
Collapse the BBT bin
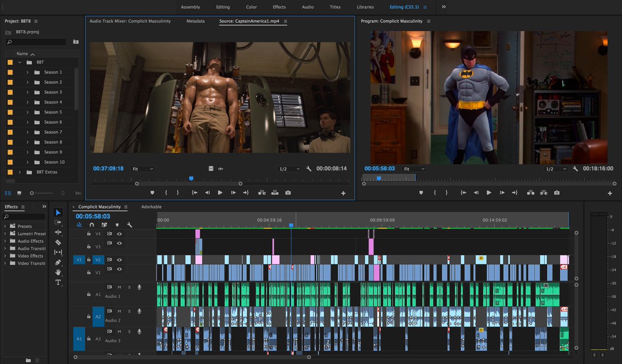[20, 62]
